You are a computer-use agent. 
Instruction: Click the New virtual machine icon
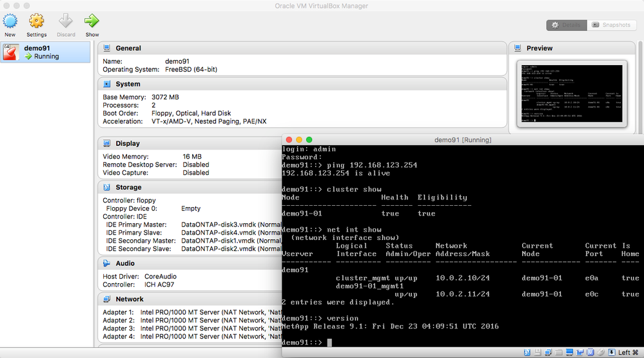(10, 21)
